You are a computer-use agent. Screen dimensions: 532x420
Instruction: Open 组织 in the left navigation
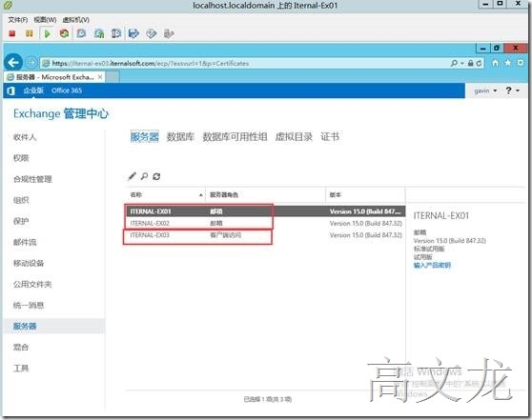coord(21,200)
